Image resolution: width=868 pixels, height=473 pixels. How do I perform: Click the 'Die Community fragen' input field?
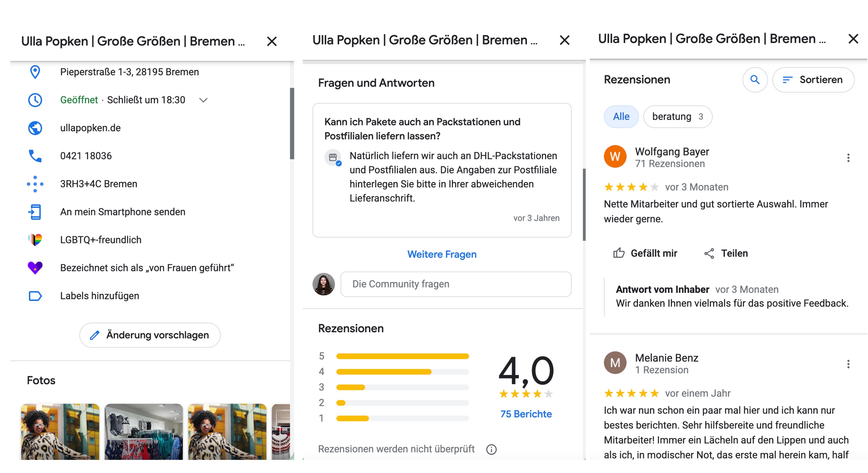click(456, 284)
